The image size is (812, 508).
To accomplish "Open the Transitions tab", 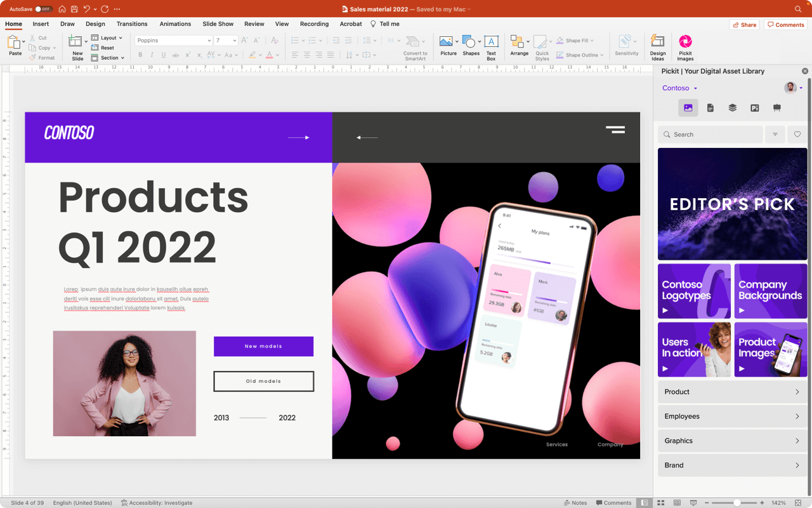I will click(132, 23).
